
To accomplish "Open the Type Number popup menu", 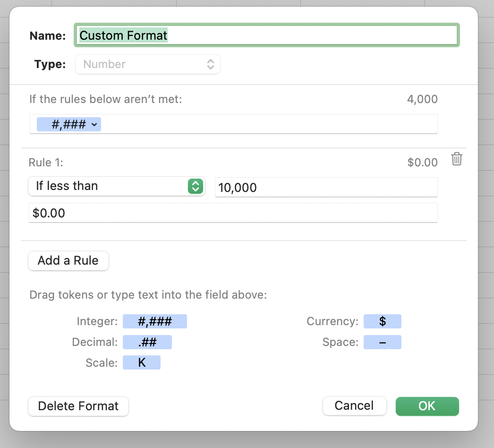I will coord(148,64).
